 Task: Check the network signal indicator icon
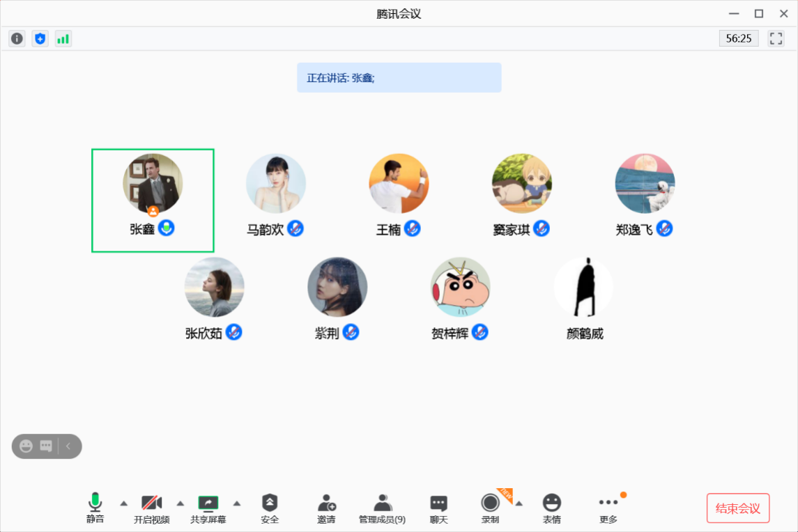tap(63, 38)
